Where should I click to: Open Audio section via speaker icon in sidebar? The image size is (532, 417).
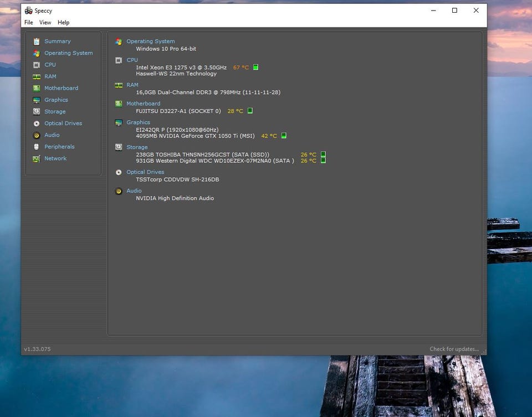tap(37, 135)
